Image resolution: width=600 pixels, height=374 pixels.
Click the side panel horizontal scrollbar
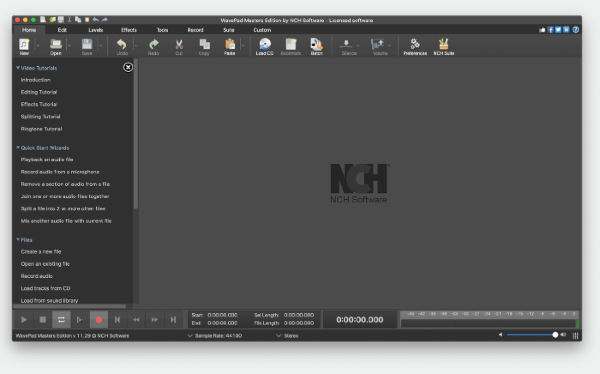69,306
